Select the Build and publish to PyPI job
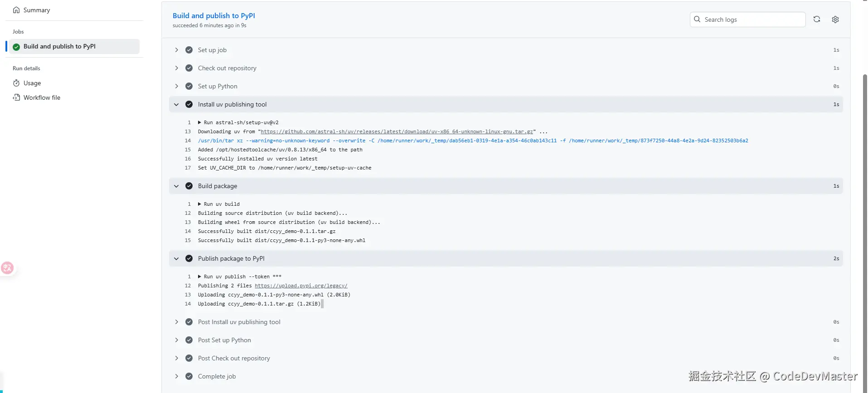The image size is (868, 393). click(59, 46)
